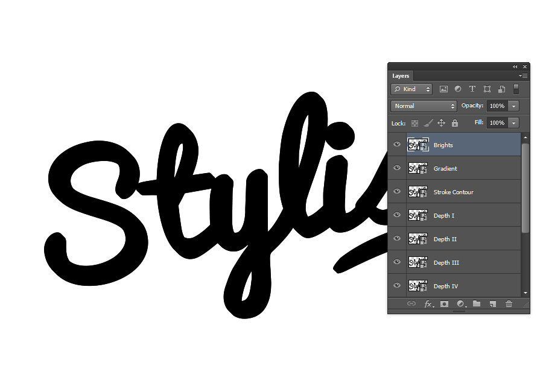The height and width of the screenshot is (392, 543).
Task: Open the Fill percentage dropdown
Action: point(514,123)
